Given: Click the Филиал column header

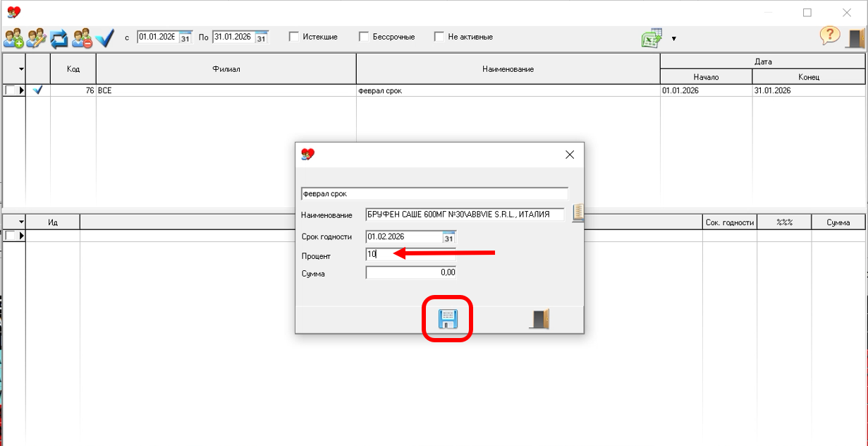Looking at the screenshot, I should (x=226, y=69).
